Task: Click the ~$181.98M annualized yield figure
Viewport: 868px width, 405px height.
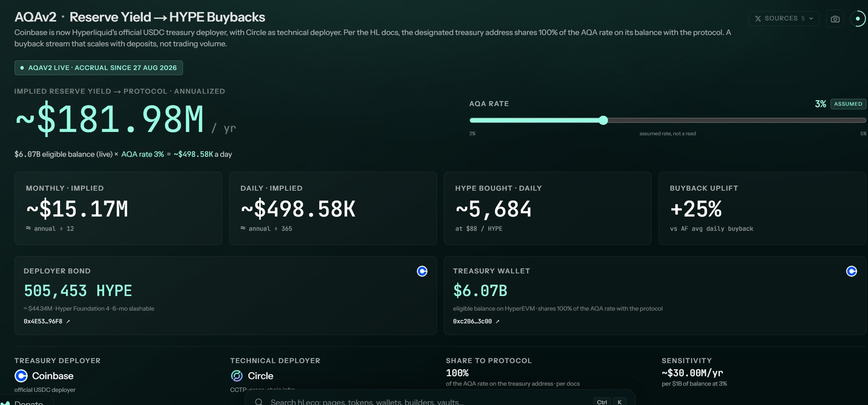Action: click(x=109, y=119)
